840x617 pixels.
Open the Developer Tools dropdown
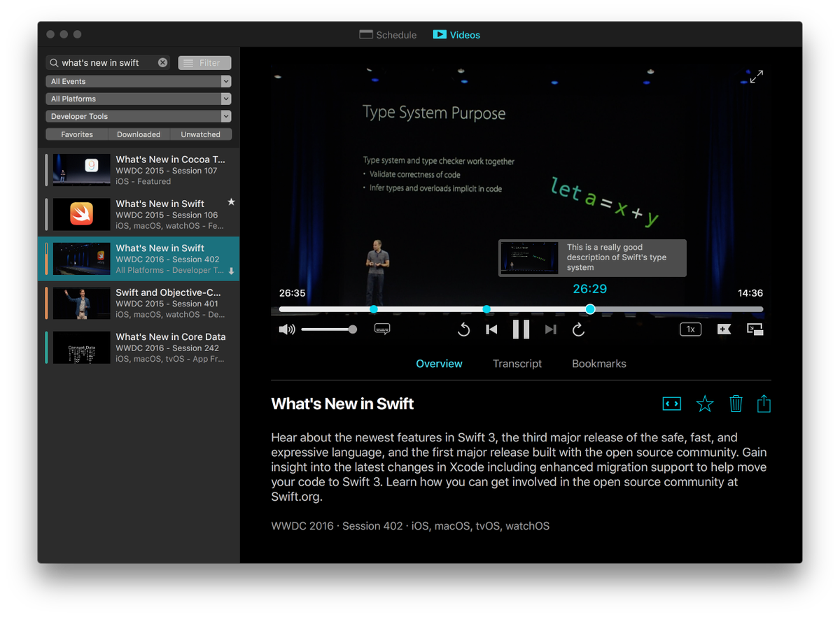coord(139,116)
